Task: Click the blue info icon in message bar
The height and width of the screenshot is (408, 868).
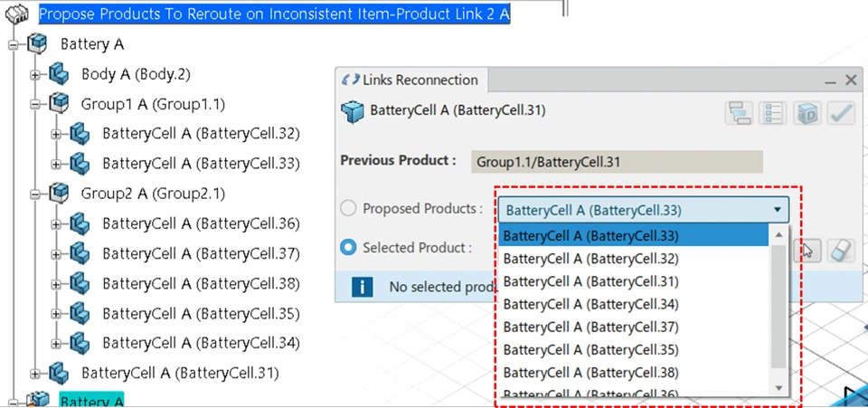Action: [x=362, y=287]
